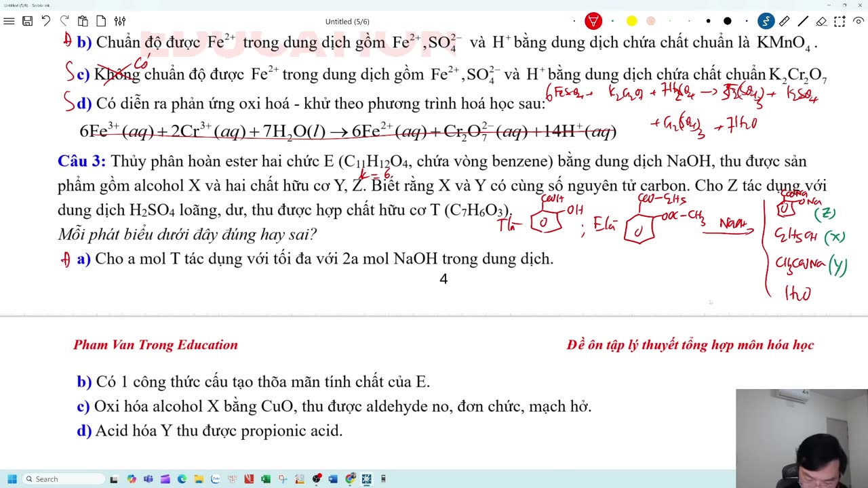Open the Windows Start menu
This screenshot has height=488, width=868.
pyautogui.click(x=12, y=479)
